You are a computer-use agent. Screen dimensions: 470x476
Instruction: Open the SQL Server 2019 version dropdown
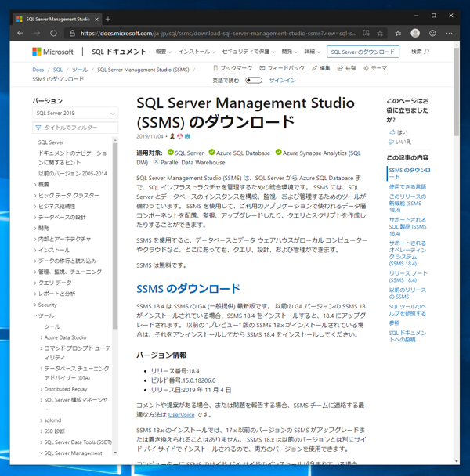(x=75, y=113)
